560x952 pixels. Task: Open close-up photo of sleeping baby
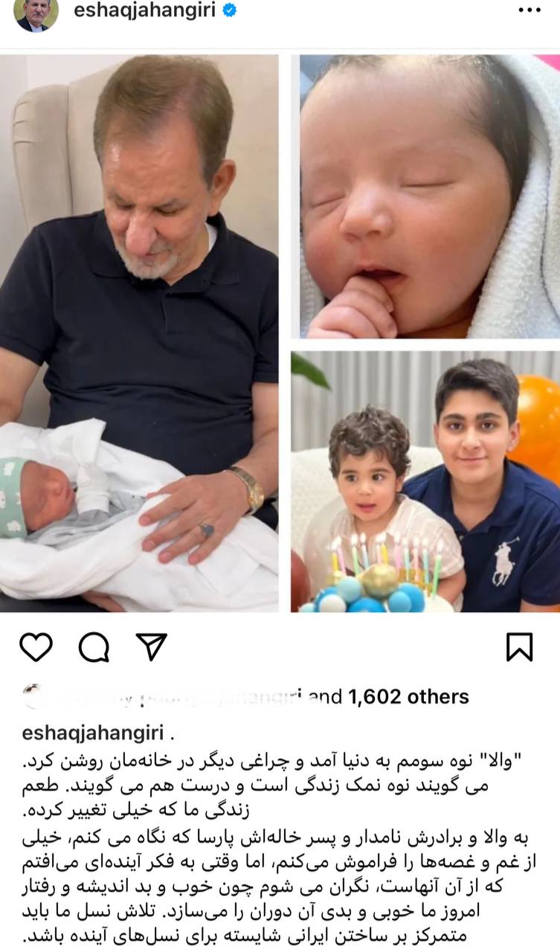pyautogui.click(x=430, y=196)
